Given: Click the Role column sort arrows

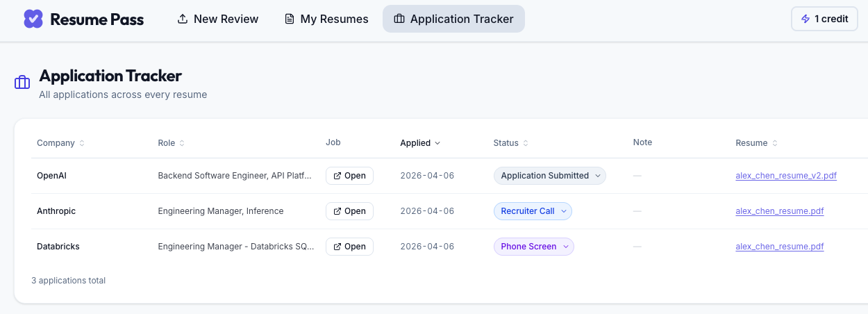Looking at the screenshot, I should [x=182, y=143].
